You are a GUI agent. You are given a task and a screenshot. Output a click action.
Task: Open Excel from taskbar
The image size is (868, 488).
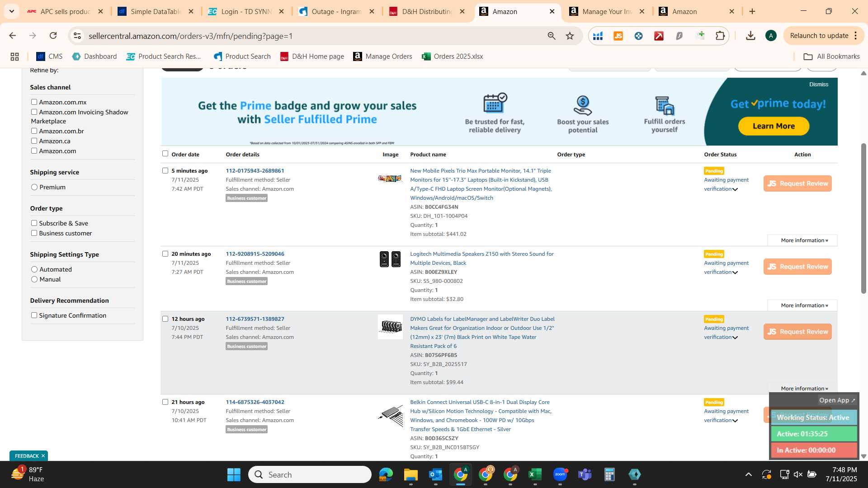(535, 474)
